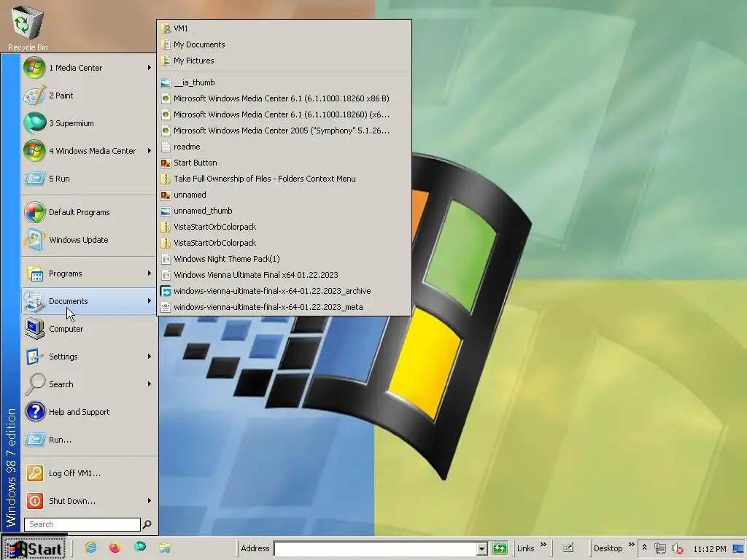
Task: Open the VM1 folder in Documents list
Action: click(284, 28)
